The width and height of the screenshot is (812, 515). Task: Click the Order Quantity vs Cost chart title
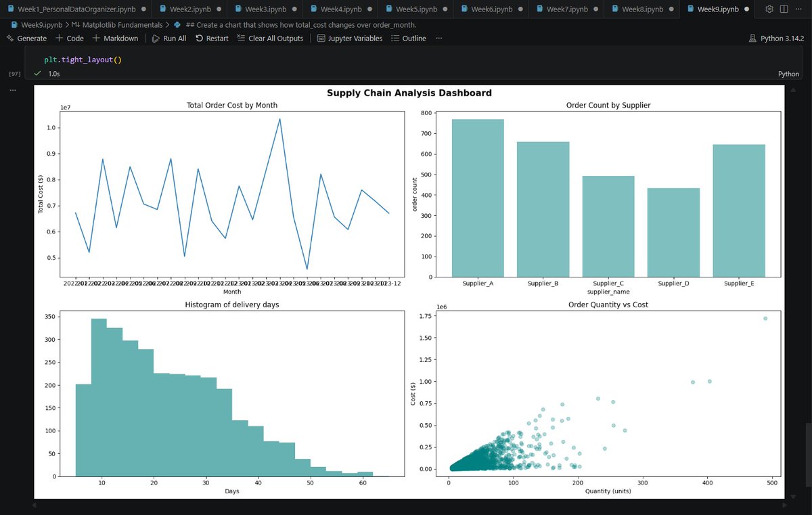click(x=608, y=305)
